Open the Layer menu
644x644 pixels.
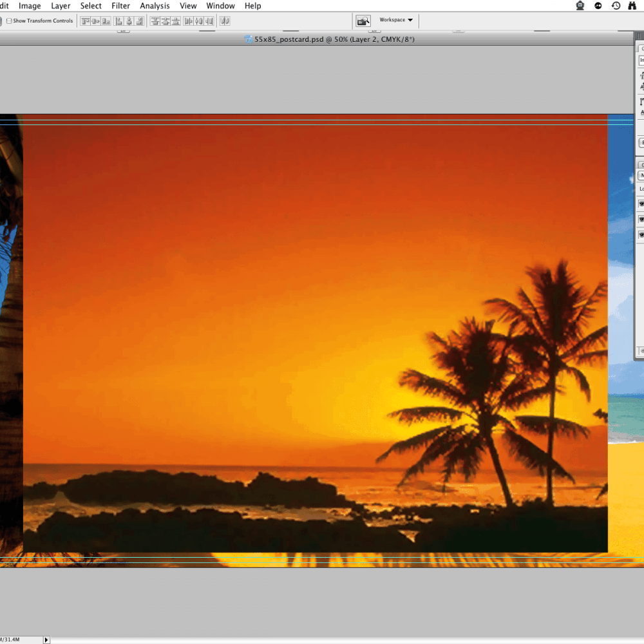(61, 6)
